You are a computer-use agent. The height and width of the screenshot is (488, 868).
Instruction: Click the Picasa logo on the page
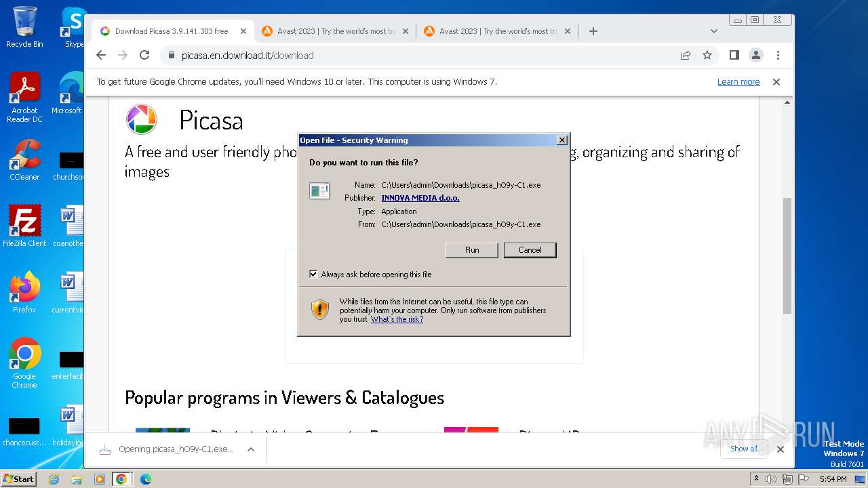(x=142, y=120)
